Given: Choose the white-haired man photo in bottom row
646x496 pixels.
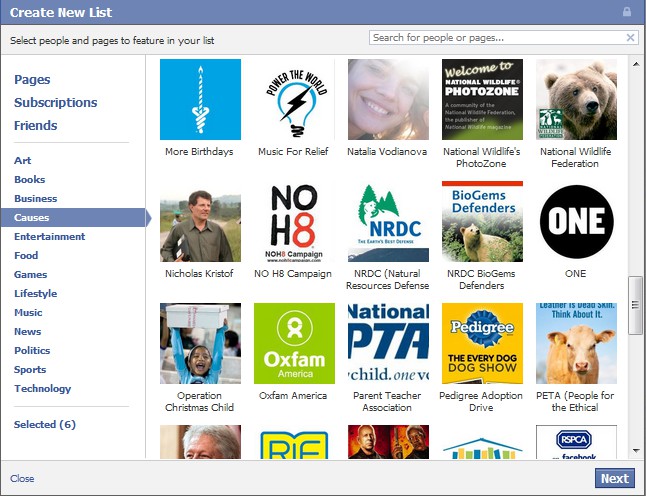Looking at the screenshot, I should 200,442.
